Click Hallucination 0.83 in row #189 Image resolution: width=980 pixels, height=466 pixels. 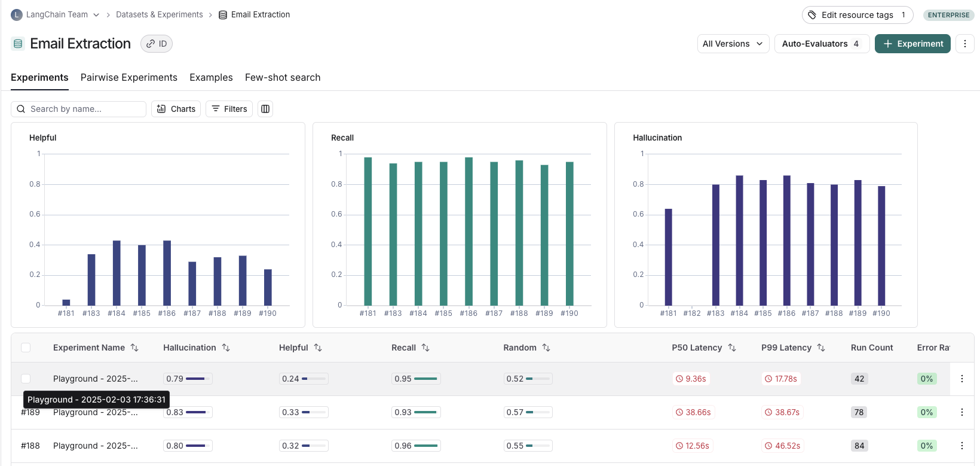188,412
